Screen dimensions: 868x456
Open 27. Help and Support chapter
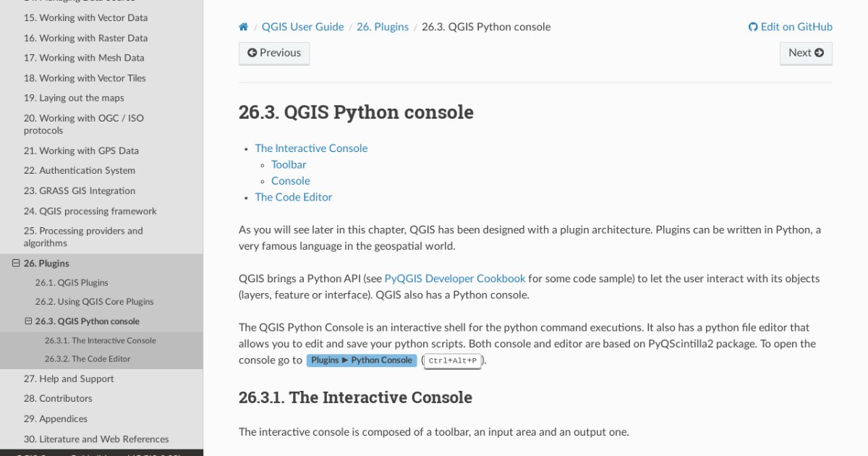[x=69, y=379]
